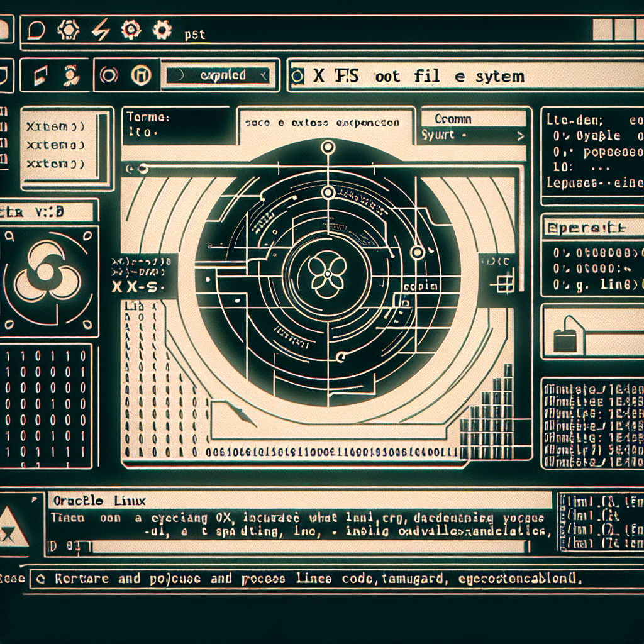Toggle the radio button before 'X FS oot file sytem'
This screenshot has width=644, height=644.
pos(297,76)
